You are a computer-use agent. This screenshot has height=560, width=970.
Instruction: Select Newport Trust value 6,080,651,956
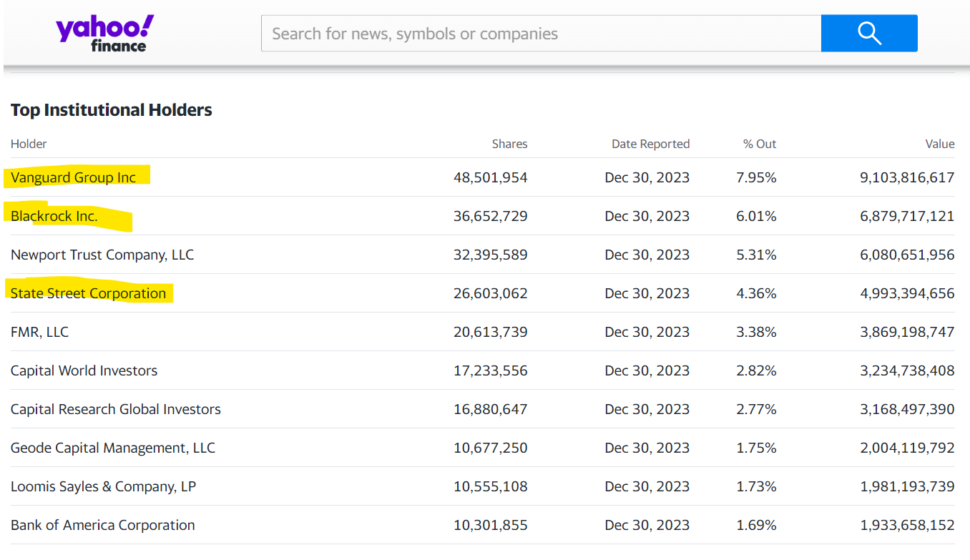907,255
